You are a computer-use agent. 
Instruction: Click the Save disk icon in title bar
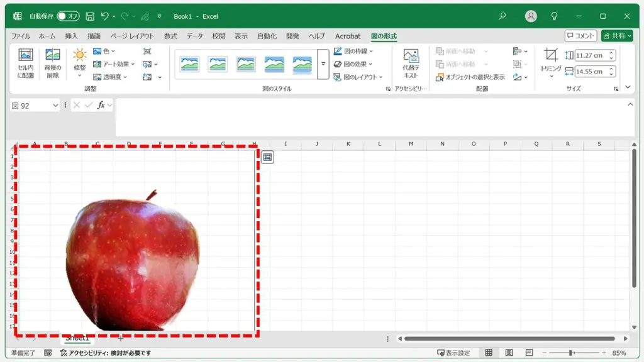(x=90, y=16)
